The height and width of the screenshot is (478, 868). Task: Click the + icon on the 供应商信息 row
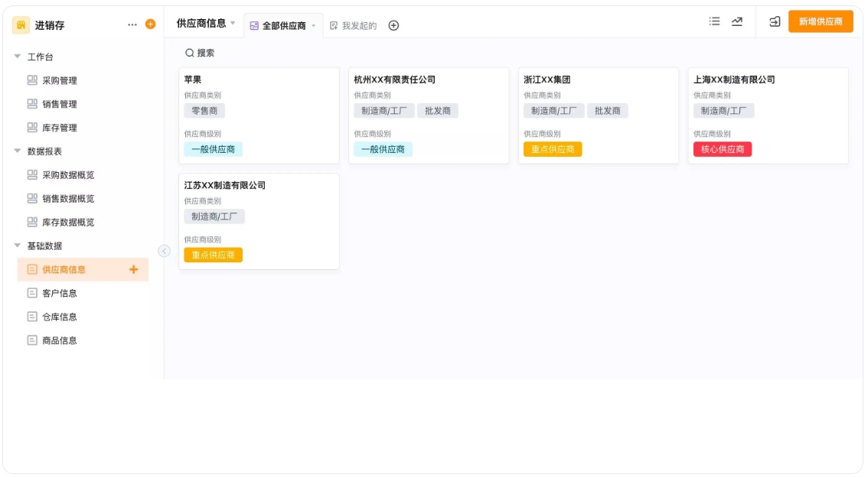tap(135, 269)
